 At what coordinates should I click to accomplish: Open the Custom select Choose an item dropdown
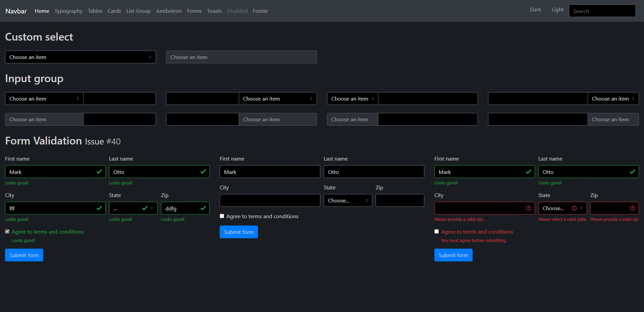[80, 57]
